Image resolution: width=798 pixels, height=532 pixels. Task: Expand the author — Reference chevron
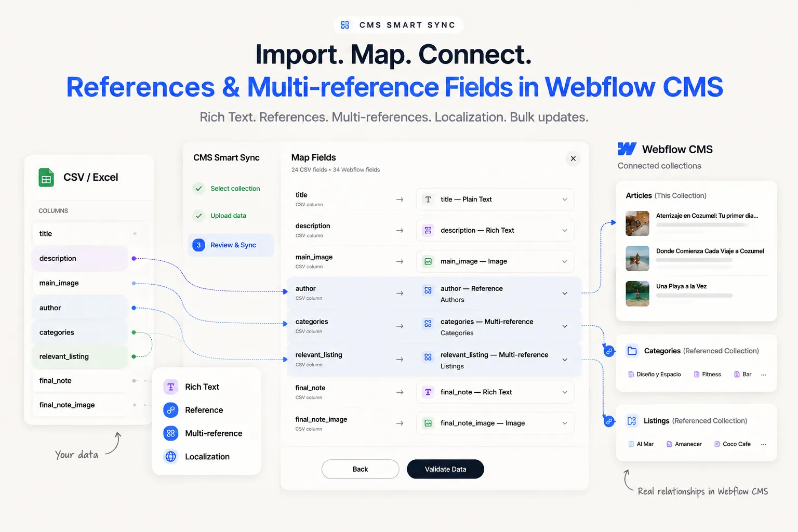565,294
